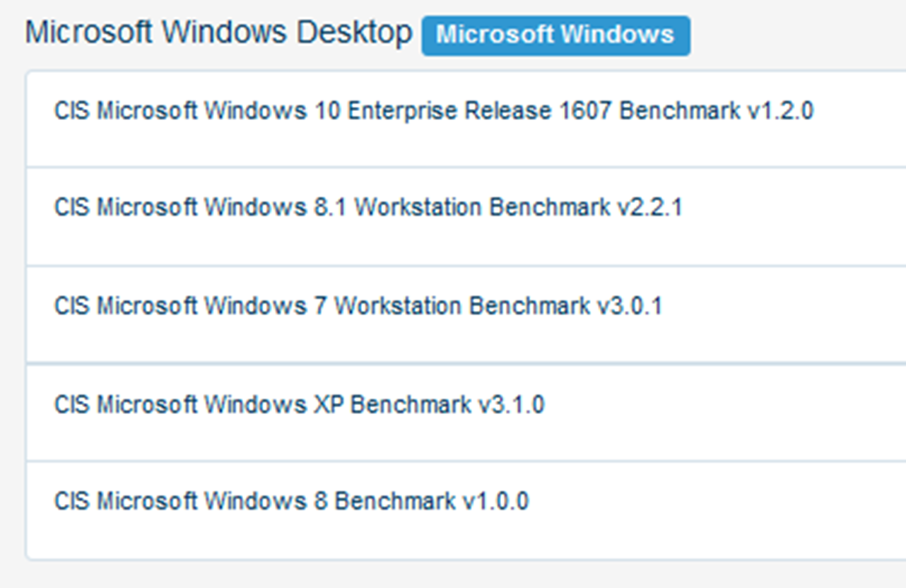Image resolution: width=906 pixels, height=588 pixels.
Task: Click the CIS prefix of the Windows 8 benchmark
Action: [71, 501]
